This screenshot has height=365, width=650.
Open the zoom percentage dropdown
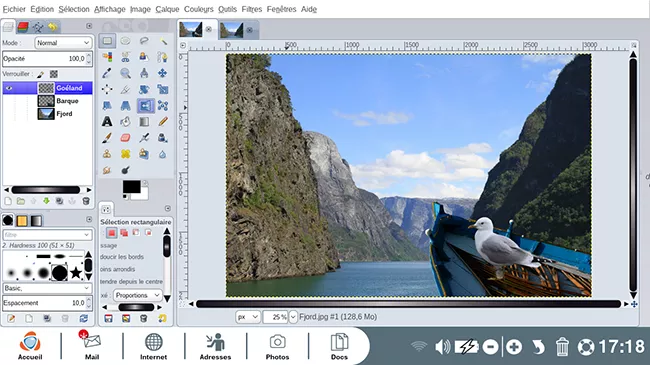tap(293, 317)
